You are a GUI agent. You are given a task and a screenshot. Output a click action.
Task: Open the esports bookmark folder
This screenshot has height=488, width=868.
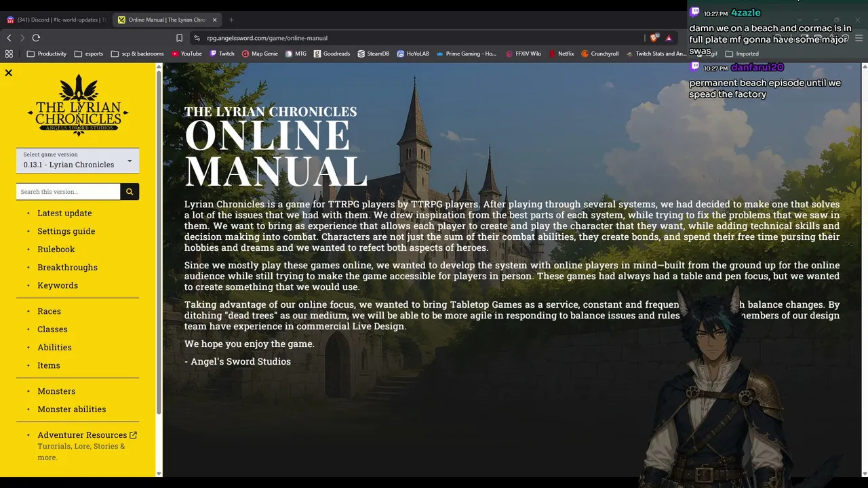coord(89,54)
